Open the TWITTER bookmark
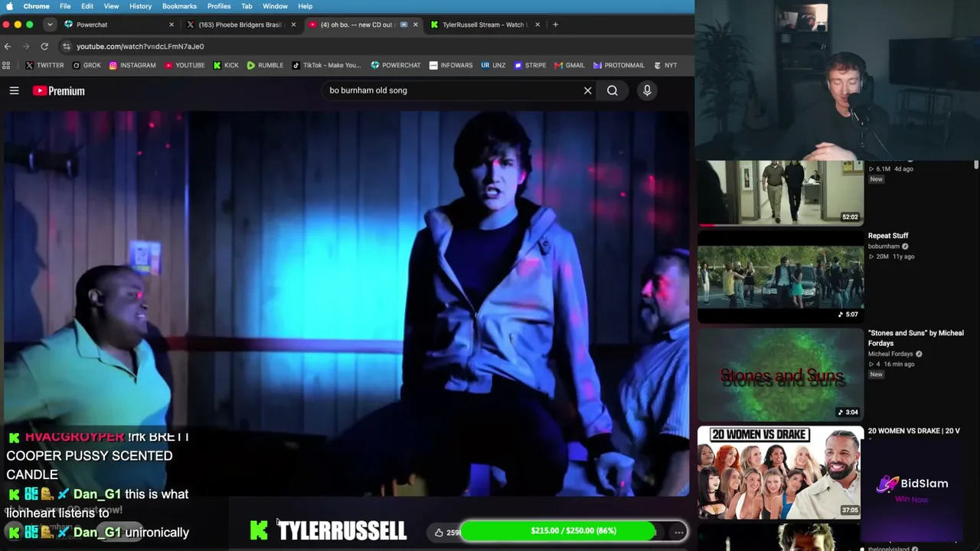The image size is (980, 551). [44, 65]
